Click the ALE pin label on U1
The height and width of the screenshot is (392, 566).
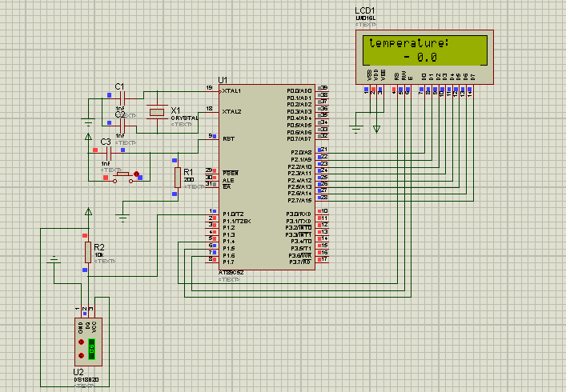[x=228, y=180]
